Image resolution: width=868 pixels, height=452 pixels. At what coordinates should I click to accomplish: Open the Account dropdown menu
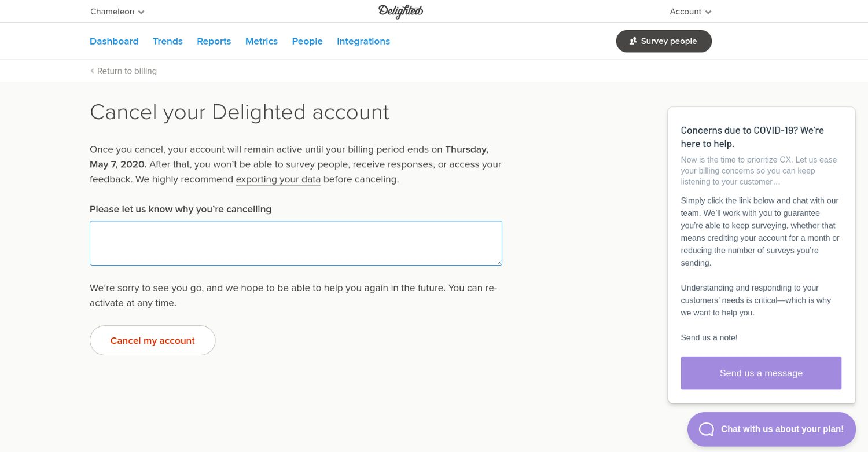tap(690, 12)
